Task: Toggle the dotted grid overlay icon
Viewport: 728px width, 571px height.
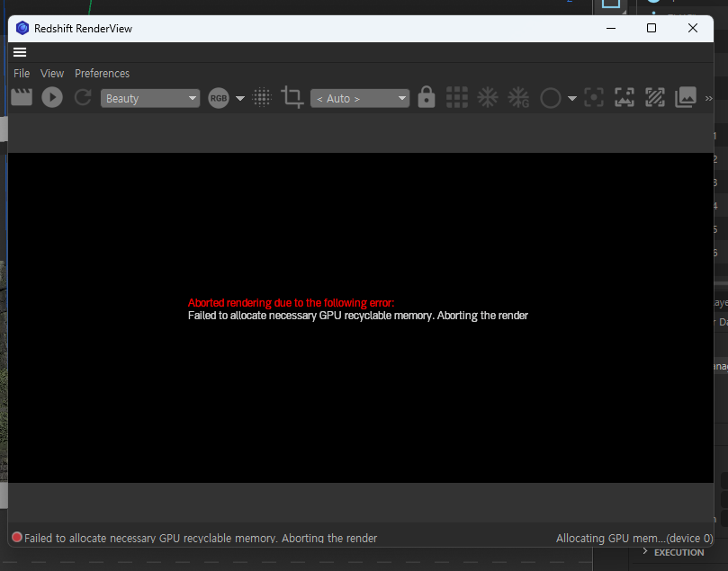Action: click(x=262, y=97)
